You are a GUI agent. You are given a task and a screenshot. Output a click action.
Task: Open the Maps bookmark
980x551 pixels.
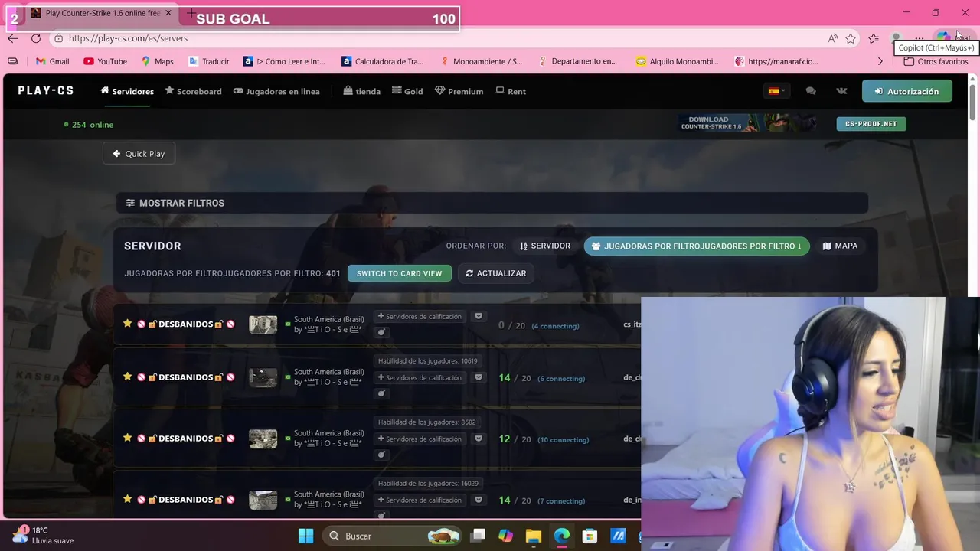[158, 61]
